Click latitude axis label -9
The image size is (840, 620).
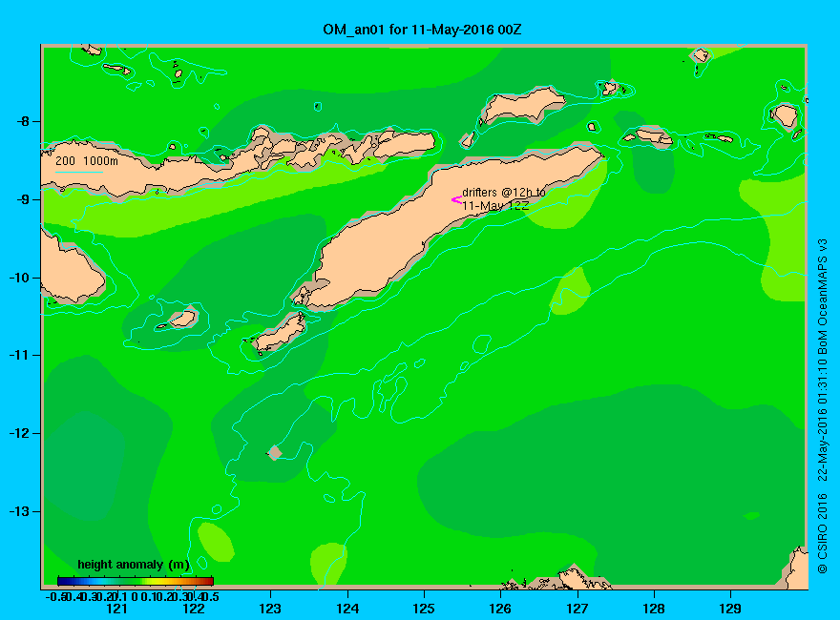(x=23, y=199)
